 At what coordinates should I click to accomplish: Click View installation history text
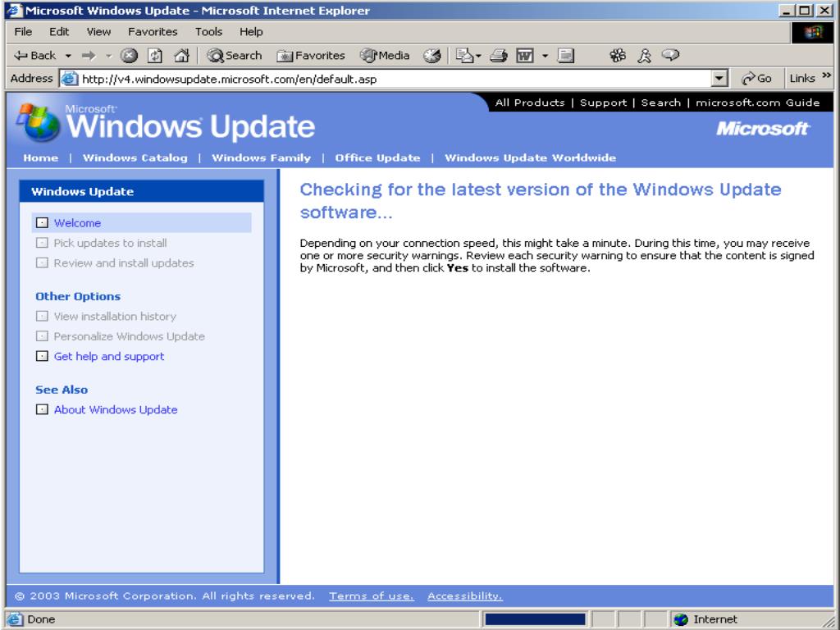[x=115, y=317]
